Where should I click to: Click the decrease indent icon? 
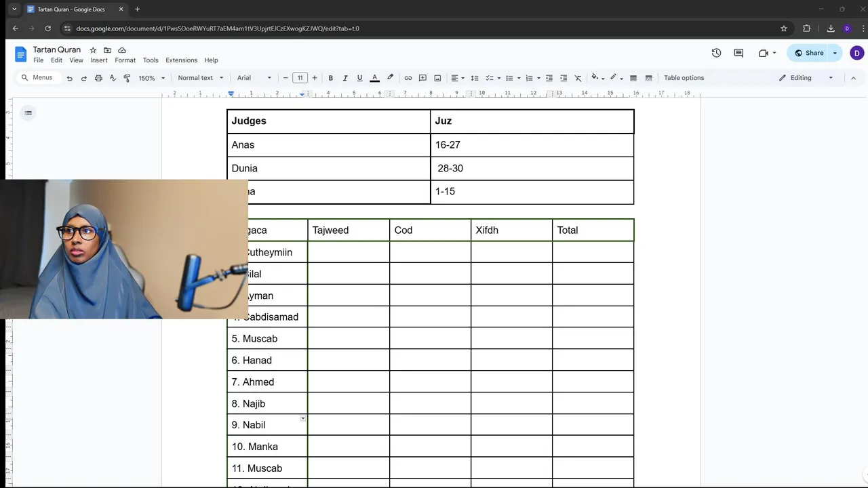click(549, 78)
